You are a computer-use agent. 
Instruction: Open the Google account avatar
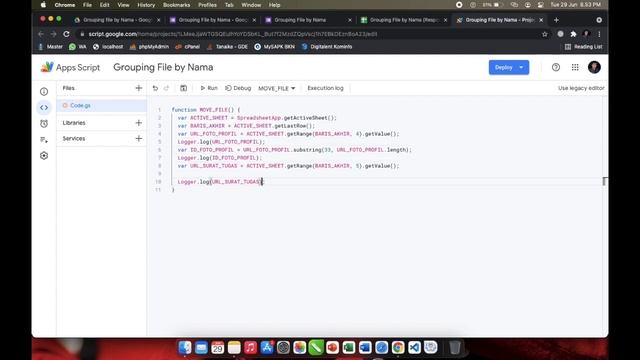click(x=594, y=67)
